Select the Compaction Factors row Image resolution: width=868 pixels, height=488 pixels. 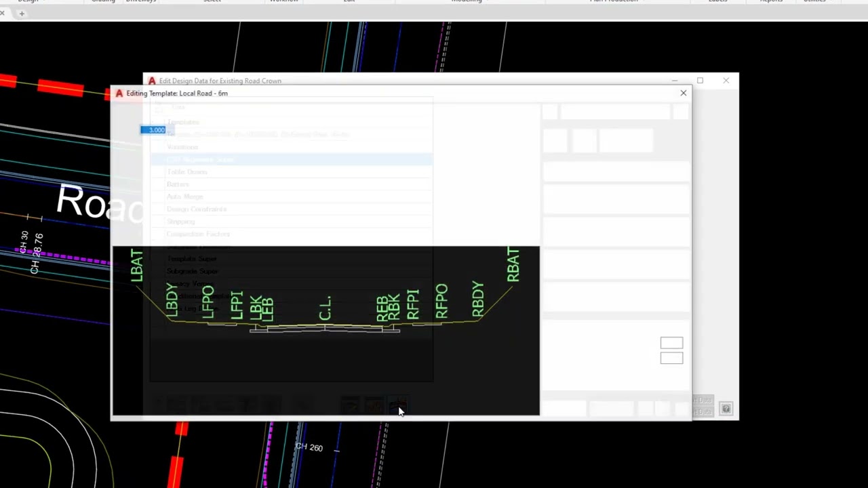(292, 234)
